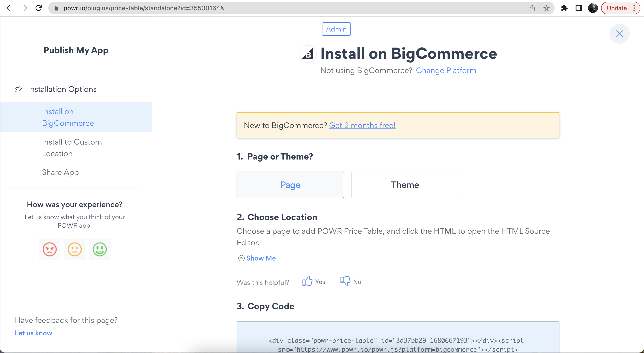Open the extensions puzzle icon
The image size is (644, 353).
pyautogui.click(x=564, y=8)
